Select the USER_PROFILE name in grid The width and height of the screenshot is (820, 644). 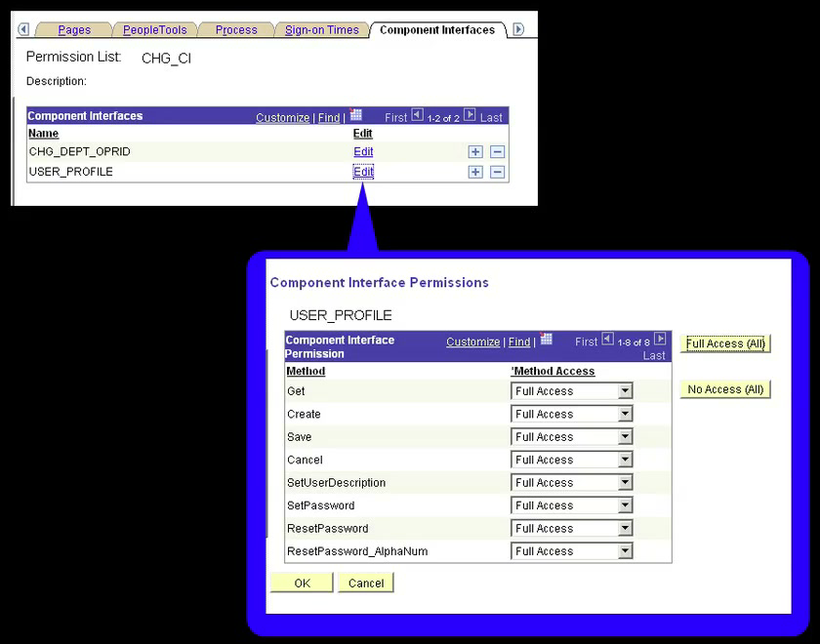(70, 172)
